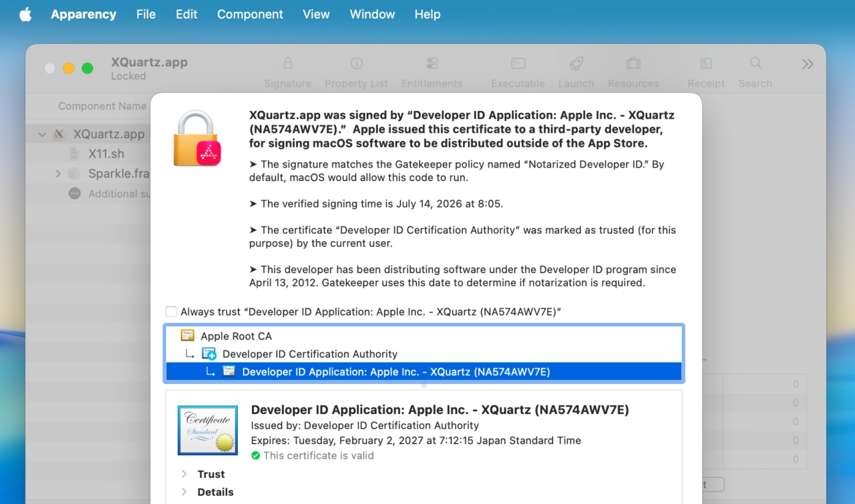Viewport: 855px width, 504px height.
Task: Click the selected XQuartz certificate row icon
Action: 229,372
